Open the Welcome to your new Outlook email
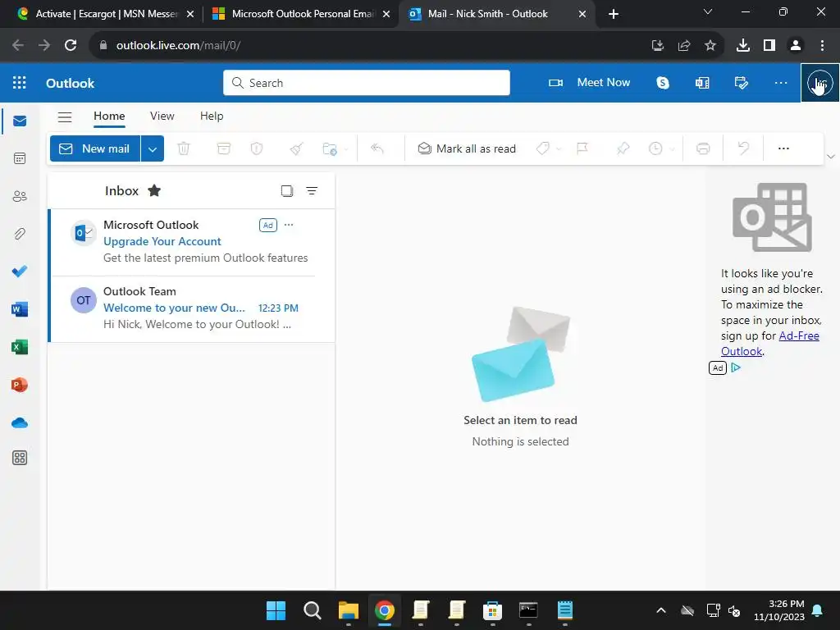 point(191,308)
